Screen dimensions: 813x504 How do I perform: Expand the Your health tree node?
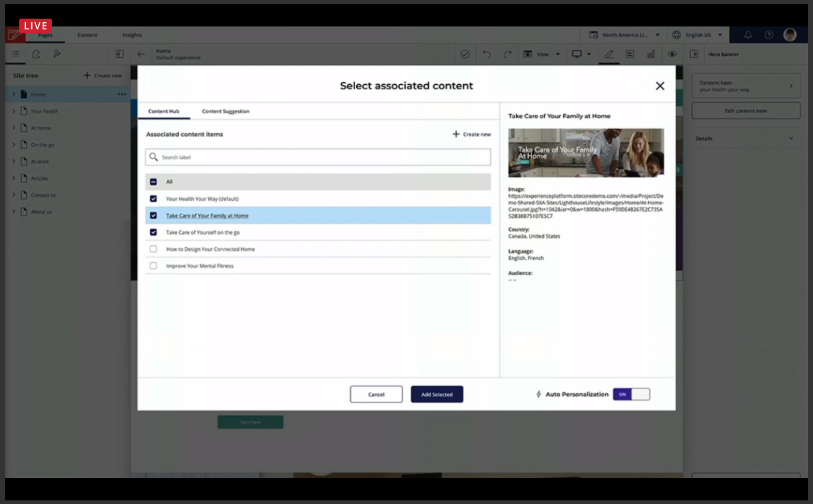14,111
